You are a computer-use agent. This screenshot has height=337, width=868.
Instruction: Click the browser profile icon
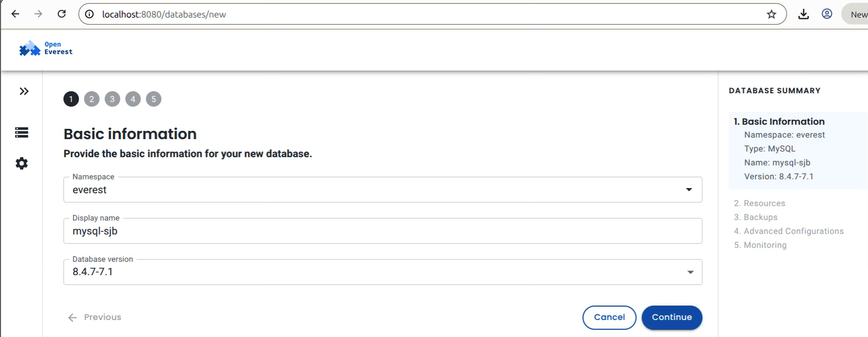coord(827,14)
